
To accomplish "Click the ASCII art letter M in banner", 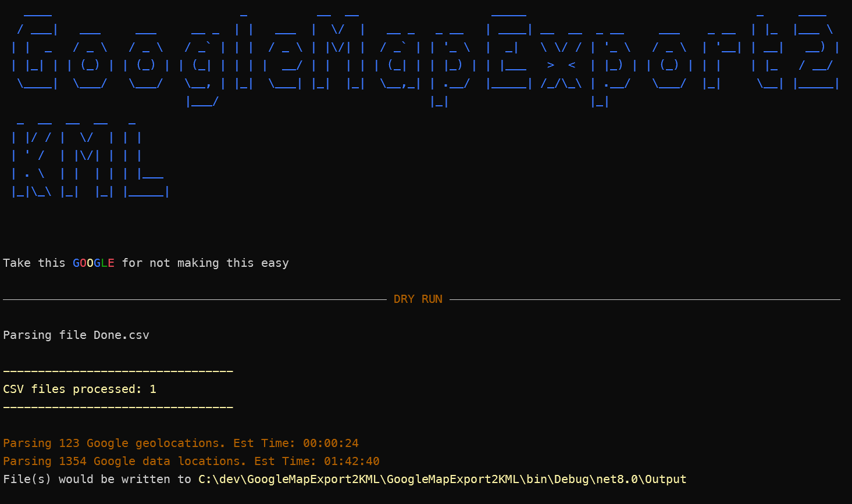I will pyautogui.click(x=338, y=55).
